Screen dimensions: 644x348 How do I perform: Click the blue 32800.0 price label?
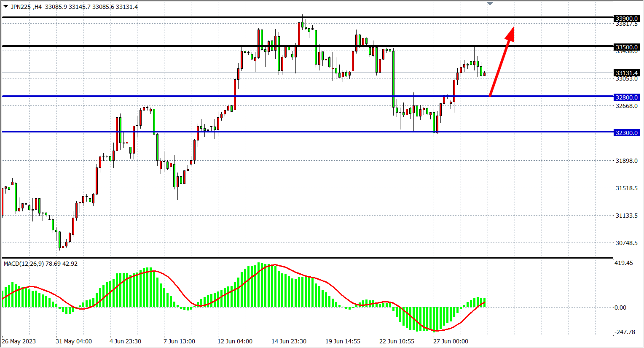tap(627, 97)
